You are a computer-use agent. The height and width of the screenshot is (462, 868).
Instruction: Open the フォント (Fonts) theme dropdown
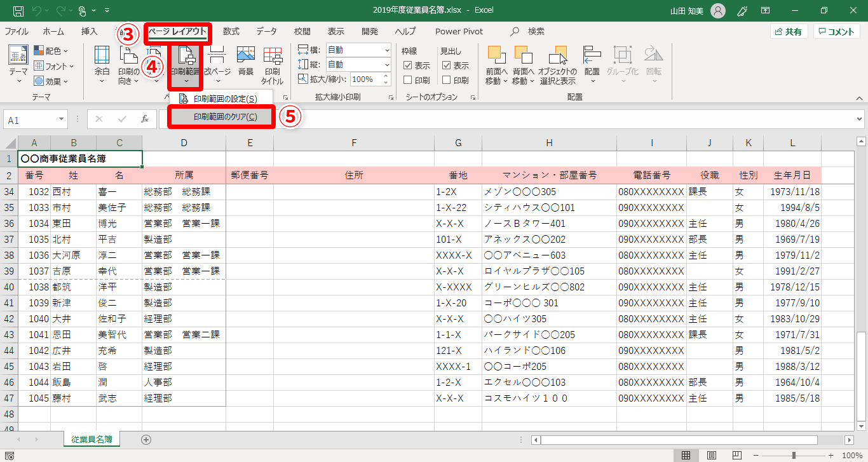(x=55, y=66)
